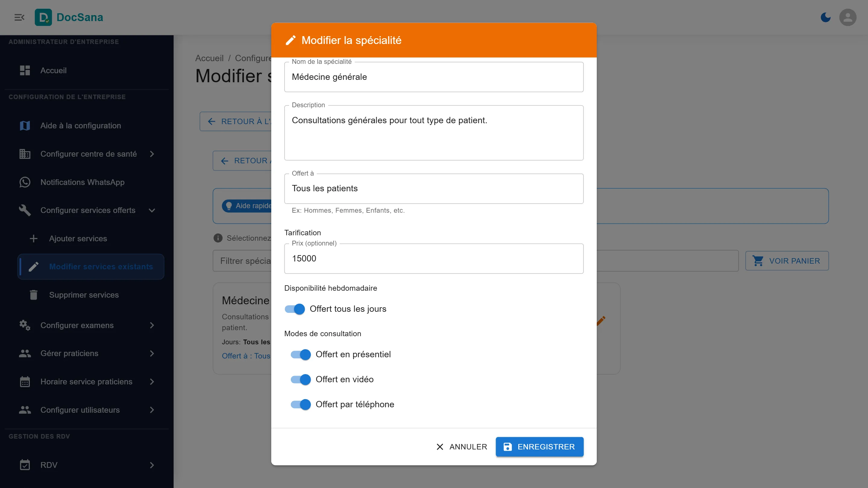Click the ENREGISTRER button

(539, 446)
